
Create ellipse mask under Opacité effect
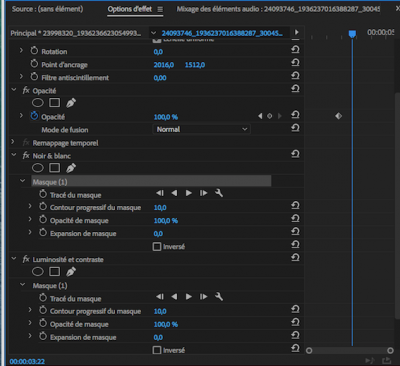coord(38,103)
